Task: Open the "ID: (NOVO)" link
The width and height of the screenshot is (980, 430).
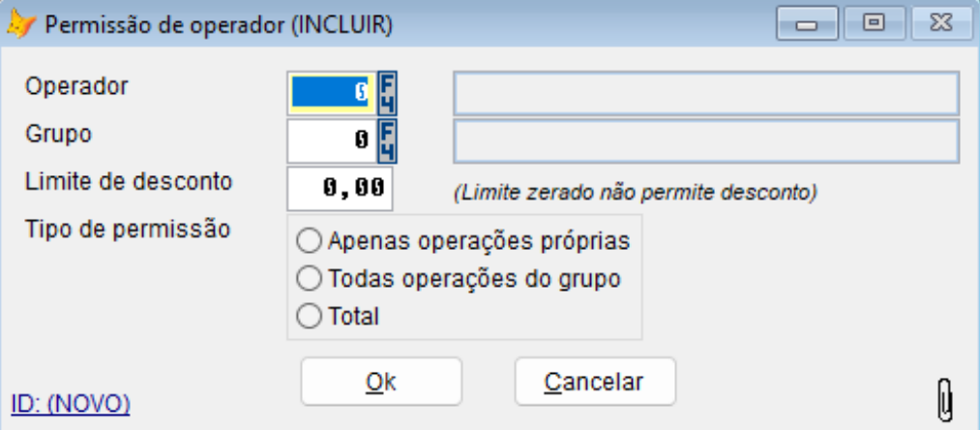Action: [70, 403]
